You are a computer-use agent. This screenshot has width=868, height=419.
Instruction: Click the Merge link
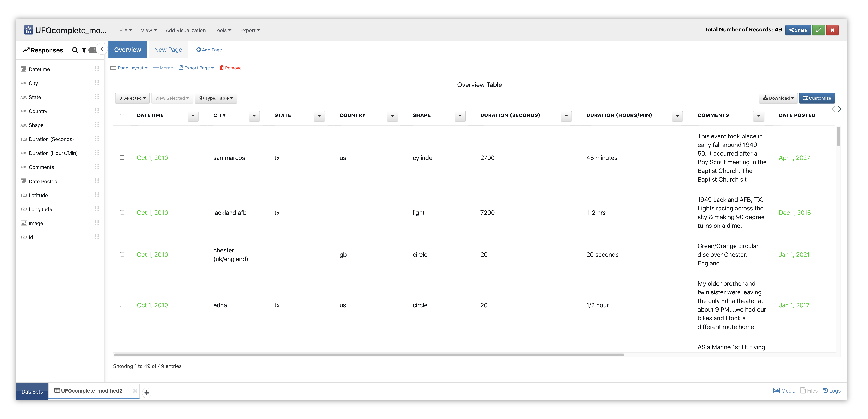click(163, 68)
